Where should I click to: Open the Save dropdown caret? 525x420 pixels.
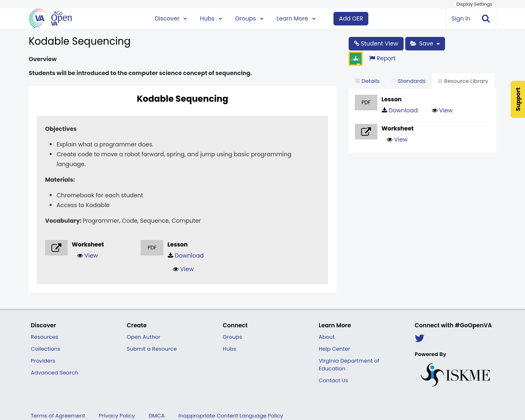click(x=439, y=43)
